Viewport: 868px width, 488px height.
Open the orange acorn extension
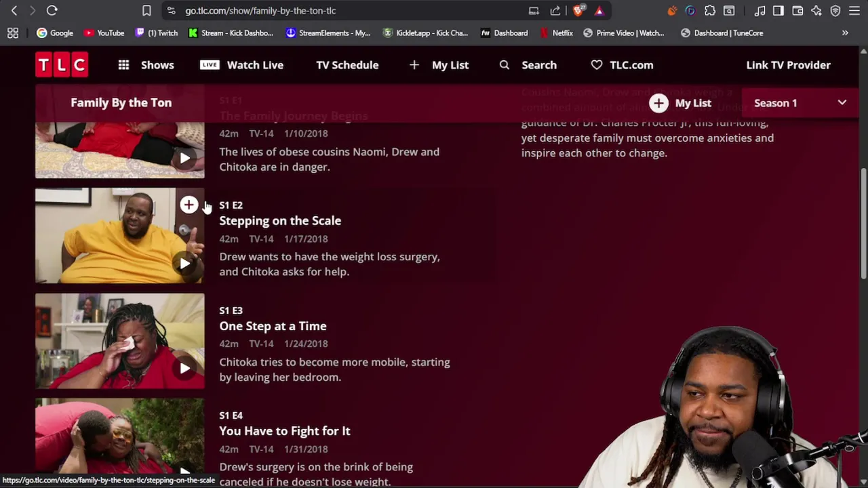click(x=672, y=11)
